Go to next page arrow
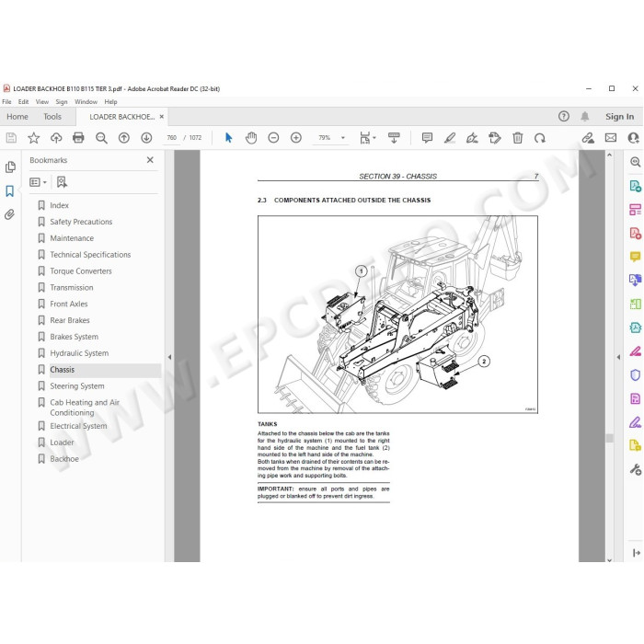 (146, 138)
